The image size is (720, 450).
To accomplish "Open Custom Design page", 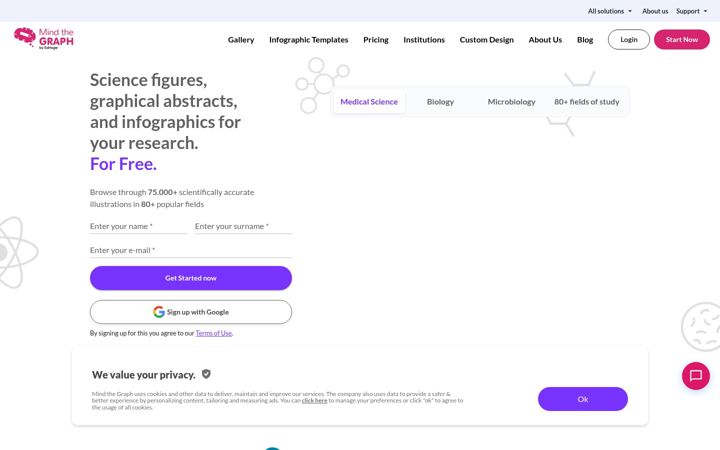I will [x=487, y=39].
